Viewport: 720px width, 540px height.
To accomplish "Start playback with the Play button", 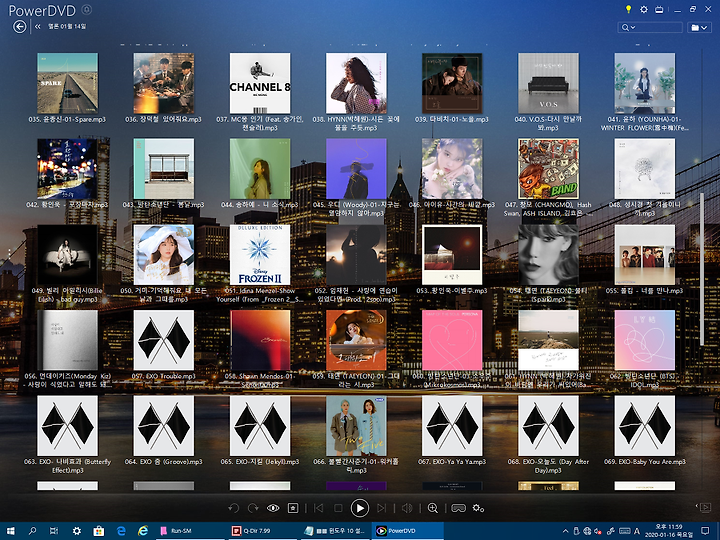I will tap(360, 508).
